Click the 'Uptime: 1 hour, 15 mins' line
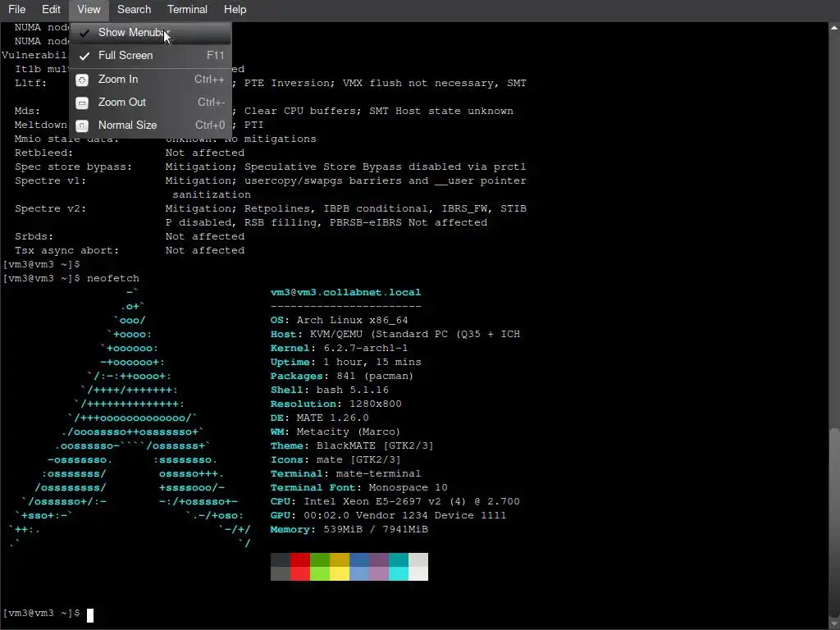This screenshot has height=630, width=840. (x=345, y=362)
